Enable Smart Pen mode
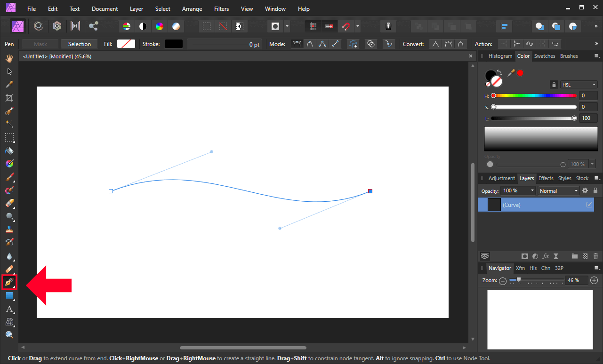The height and width of the screenshot is (364, 603). 310,44
